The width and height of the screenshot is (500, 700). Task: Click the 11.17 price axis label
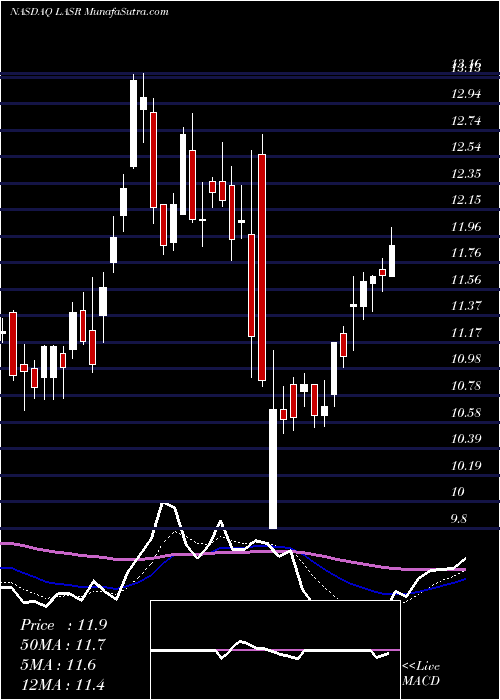pos(466,333)
